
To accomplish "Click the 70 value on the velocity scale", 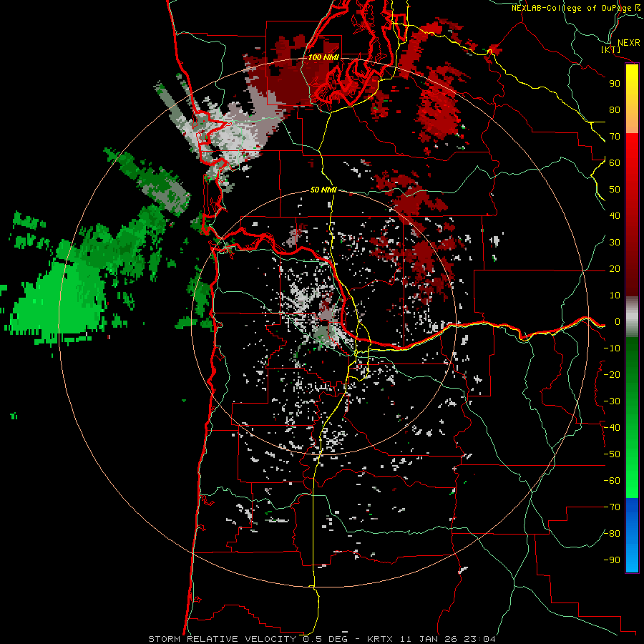I will coord(615,137).
